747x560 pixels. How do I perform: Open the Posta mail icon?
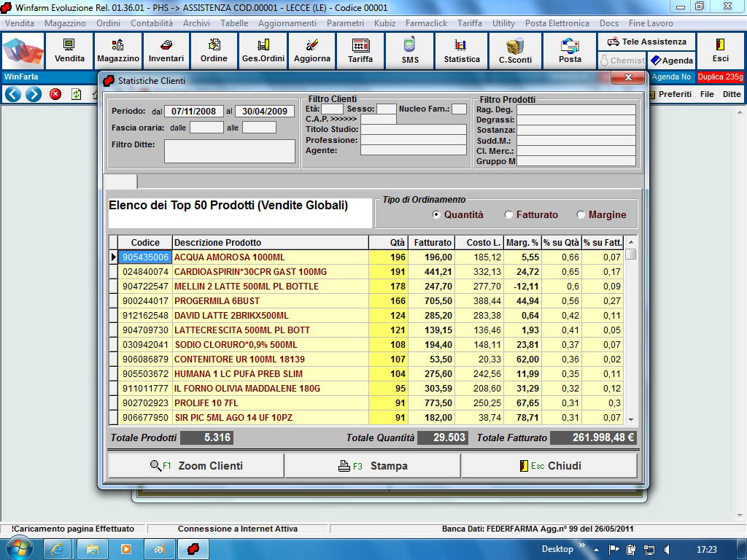pyautogui.click(x=570, y=50)
